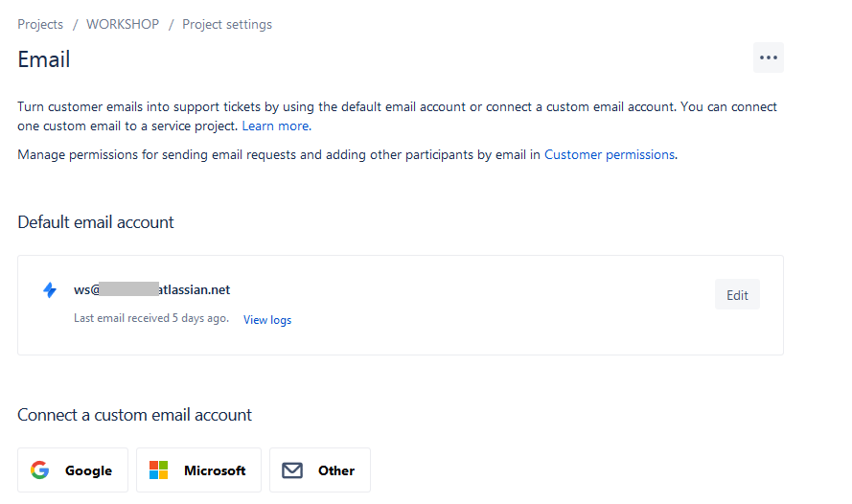The image size is (852, 504).
Task: Click the Microsoft logo icon
Action: tap(158, 470)
